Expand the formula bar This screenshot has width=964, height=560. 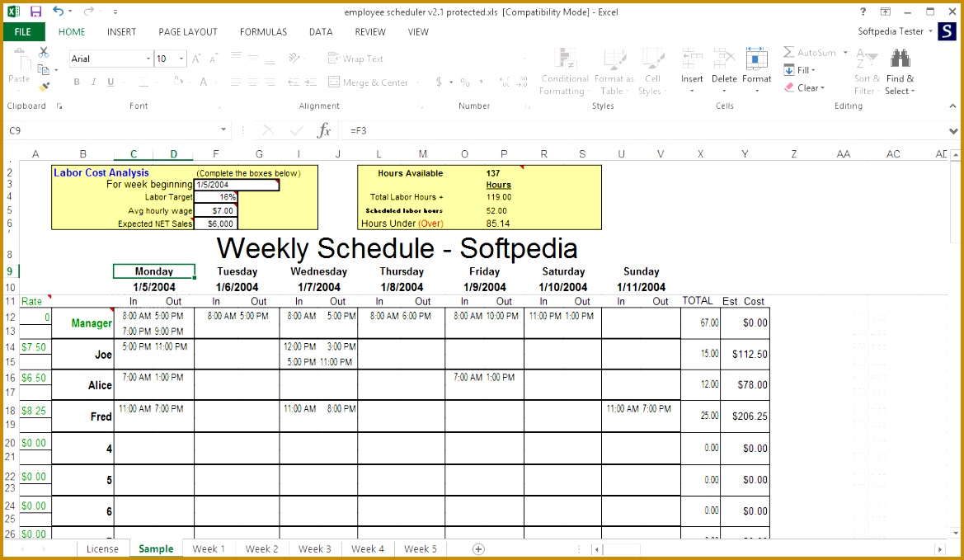click(x=953, y=130)
